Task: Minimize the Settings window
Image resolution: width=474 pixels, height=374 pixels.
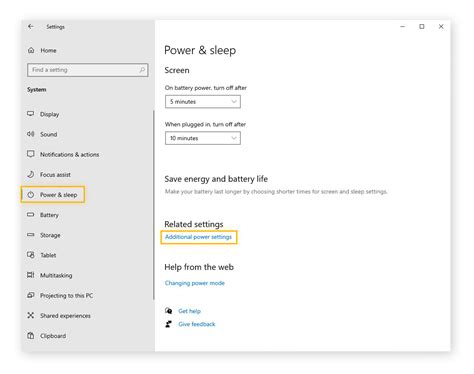Action: point(403,26)
